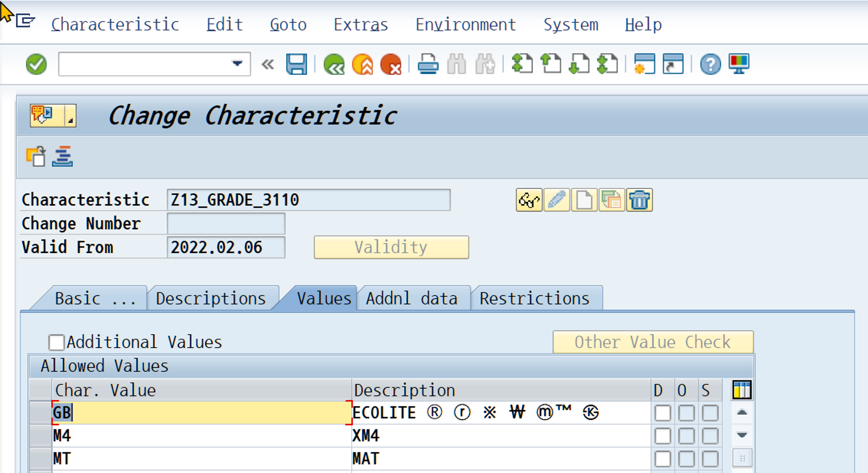Click the clipboard icon under the title
The width and height of the screenshot is (868, 473).
coord(36,156)
